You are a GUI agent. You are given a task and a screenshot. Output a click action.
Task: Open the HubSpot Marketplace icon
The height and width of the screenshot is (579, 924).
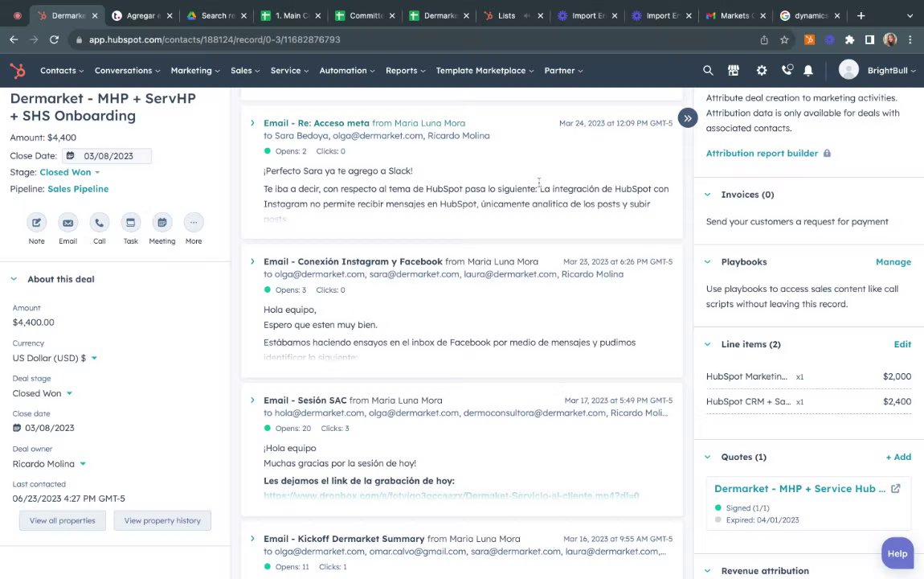tap(734, 71)
